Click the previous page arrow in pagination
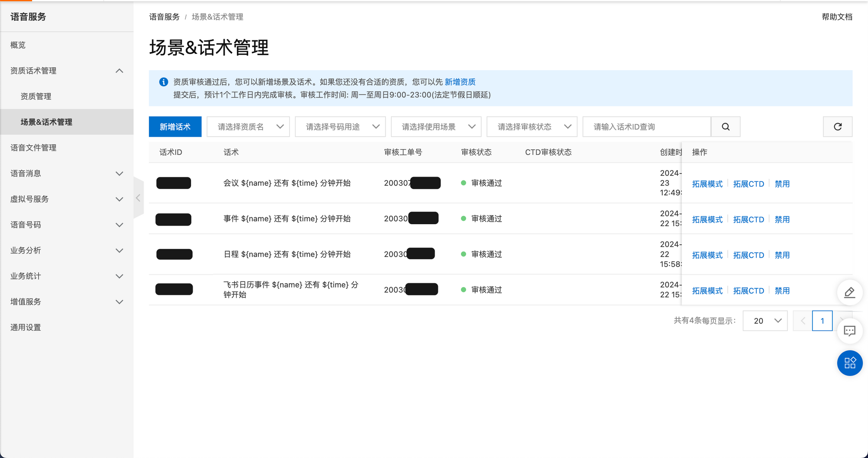Image resolution: width=868 pixels, height=458 pixels. pyautogui.click(x=802, y=321)
